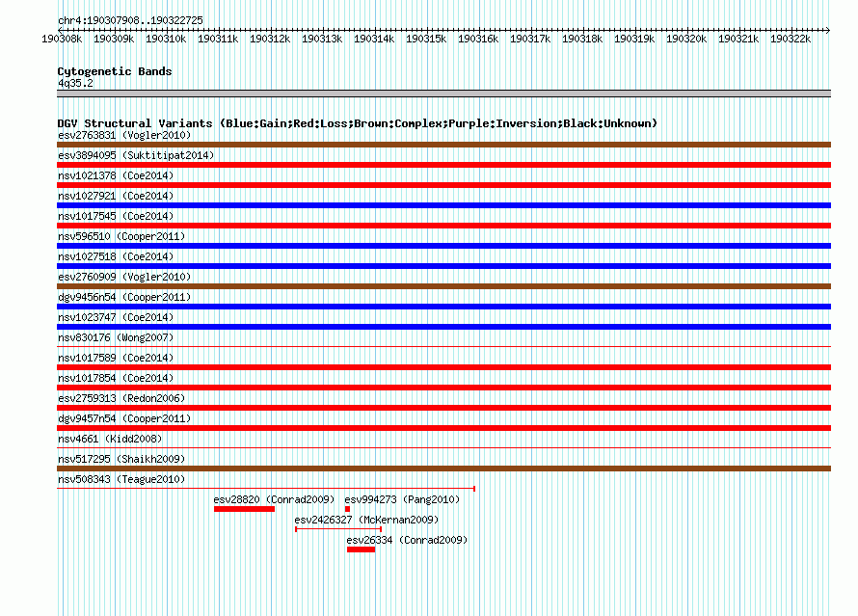Select the brown esv2760909 complex bar
This screenshot has width=858, height=616.
[x=443, y=286]
